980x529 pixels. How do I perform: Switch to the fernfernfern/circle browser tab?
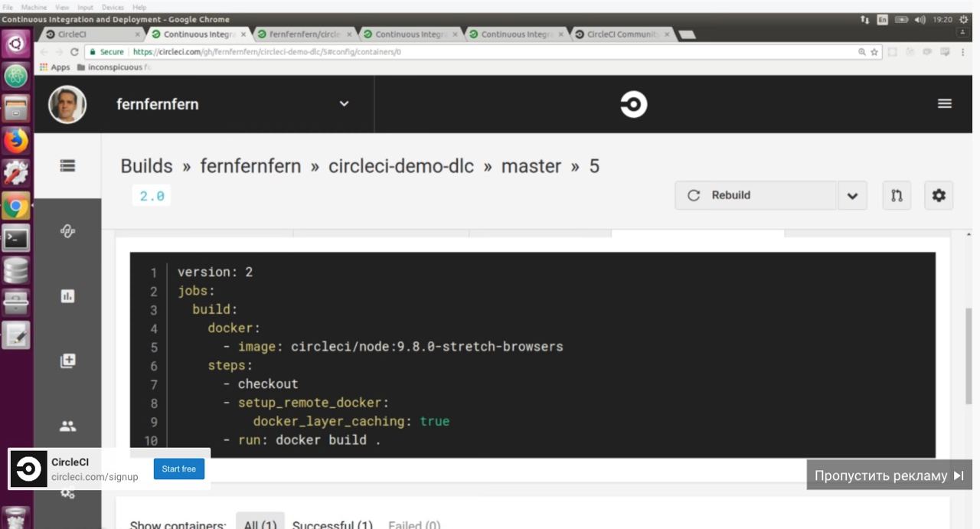click(303, 34)
